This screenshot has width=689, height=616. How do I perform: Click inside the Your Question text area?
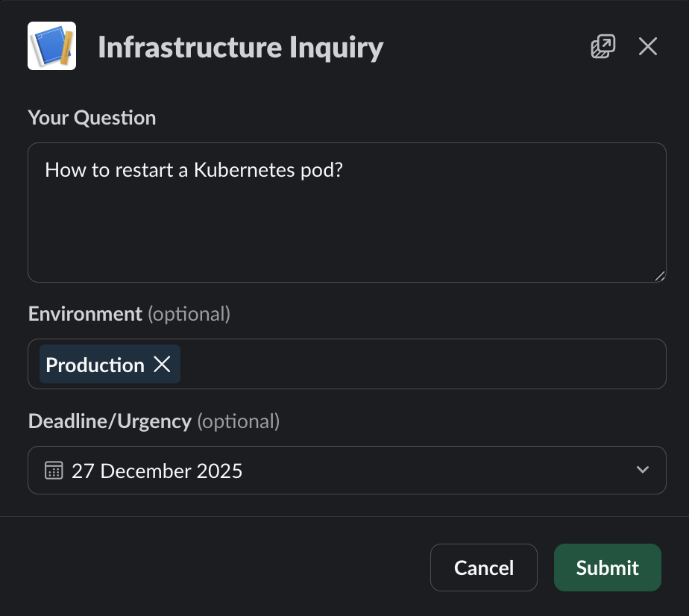347,224
